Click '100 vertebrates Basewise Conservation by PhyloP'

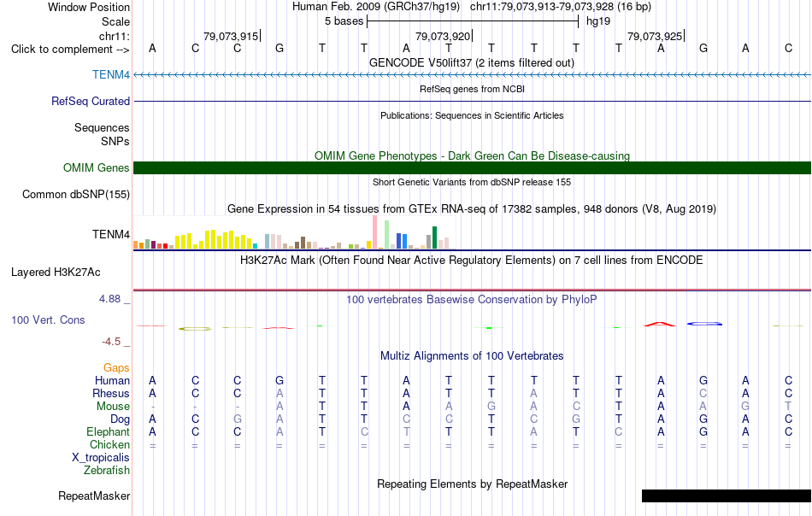pos(472,299)
